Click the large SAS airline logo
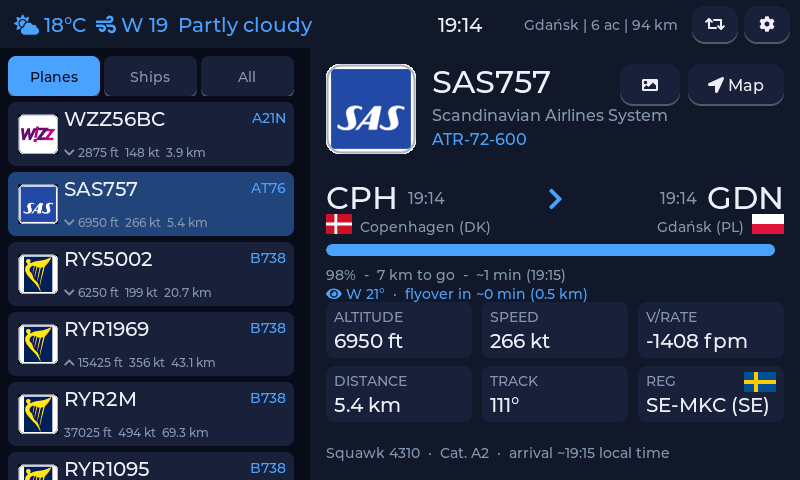The image size is (800, 480). click(371, 109)
